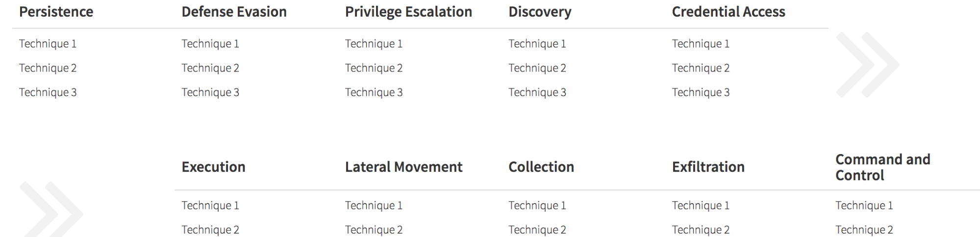Open Technique 1 under Persistence
This screenshot has width=980, height=237.
48,44
